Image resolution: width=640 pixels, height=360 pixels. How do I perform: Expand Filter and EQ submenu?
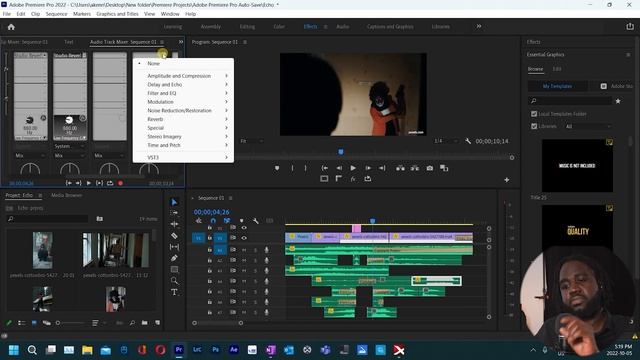pos(183,93)
